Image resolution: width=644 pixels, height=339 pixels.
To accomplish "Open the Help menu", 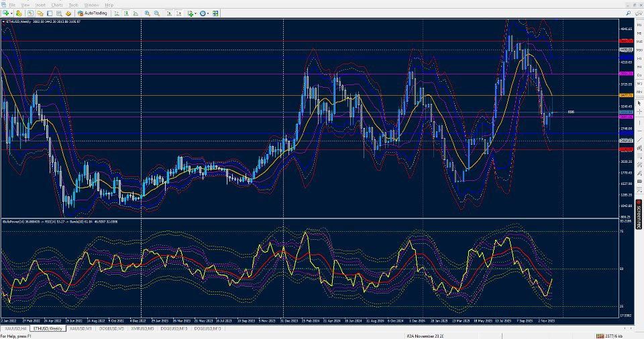I will click(x=109, y=5).
